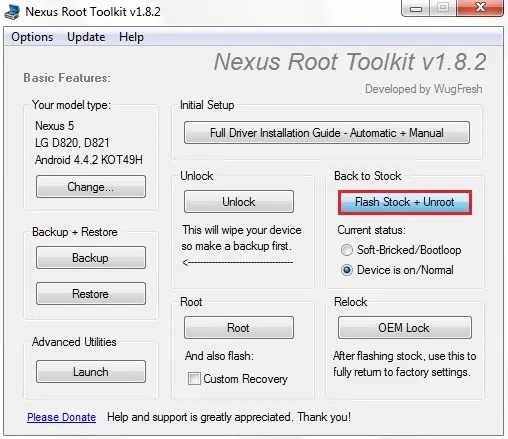Click Flash Stock + Unroot button

point(405,202)
